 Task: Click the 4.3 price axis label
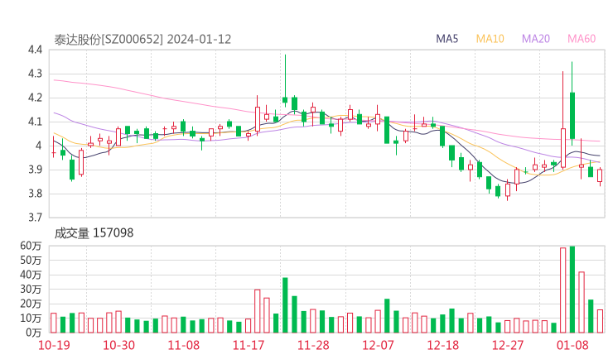point(35,74)
